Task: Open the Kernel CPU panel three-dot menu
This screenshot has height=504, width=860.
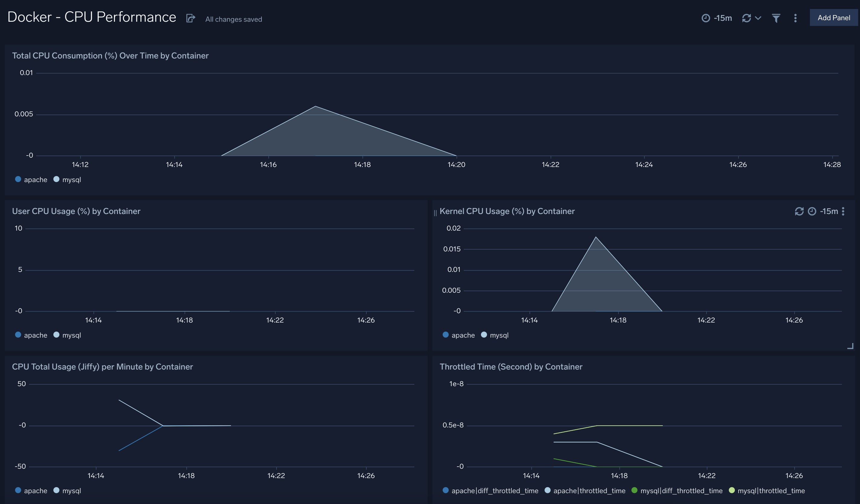Action: (843, 211)
